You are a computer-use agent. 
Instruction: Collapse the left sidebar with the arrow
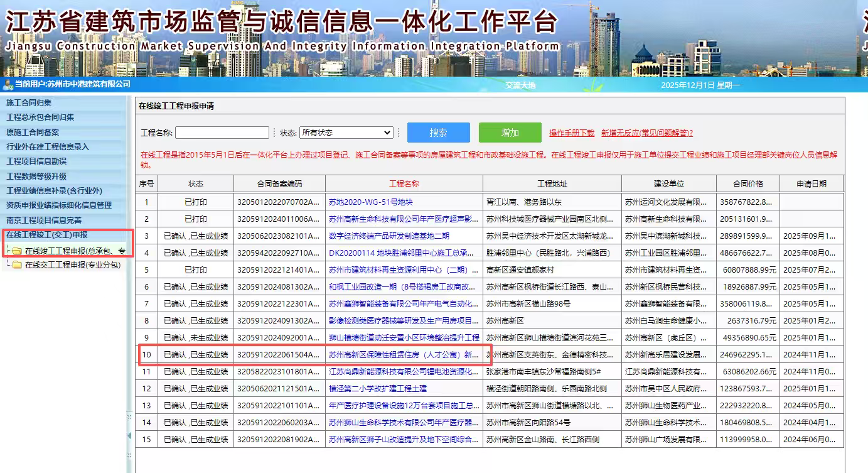(x=129, y=435)
